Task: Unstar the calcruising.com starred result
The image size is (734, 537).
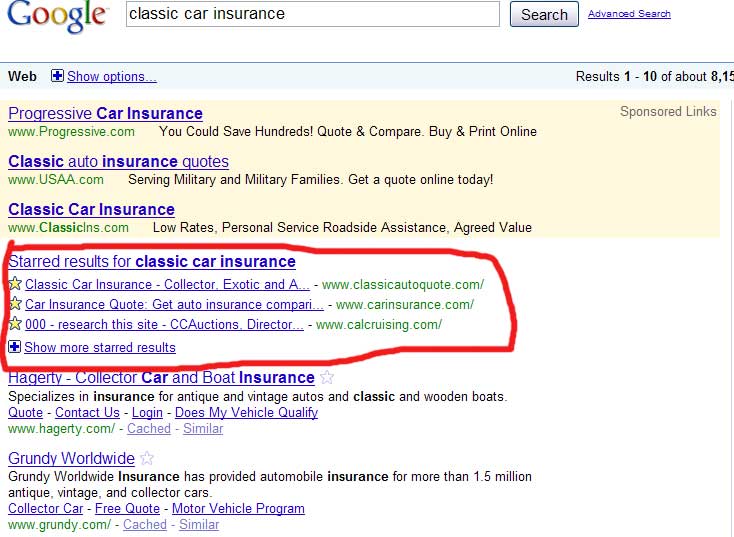Action: [x=15, y=324]
